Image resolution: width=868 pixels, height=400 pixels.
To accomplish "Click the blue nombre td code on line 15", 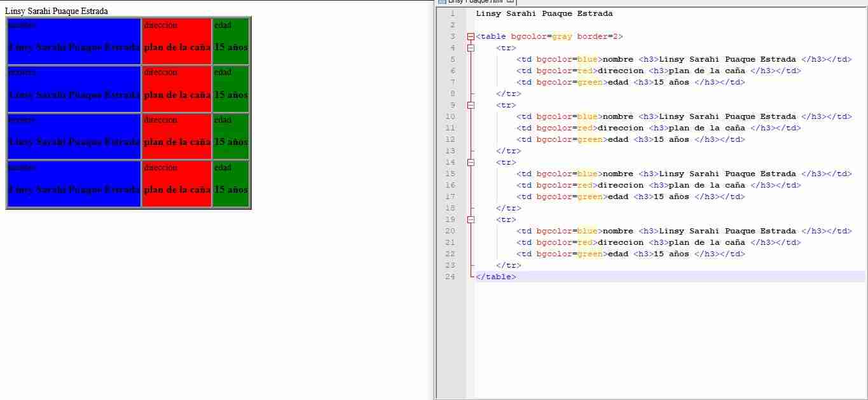I will [684, 174].
